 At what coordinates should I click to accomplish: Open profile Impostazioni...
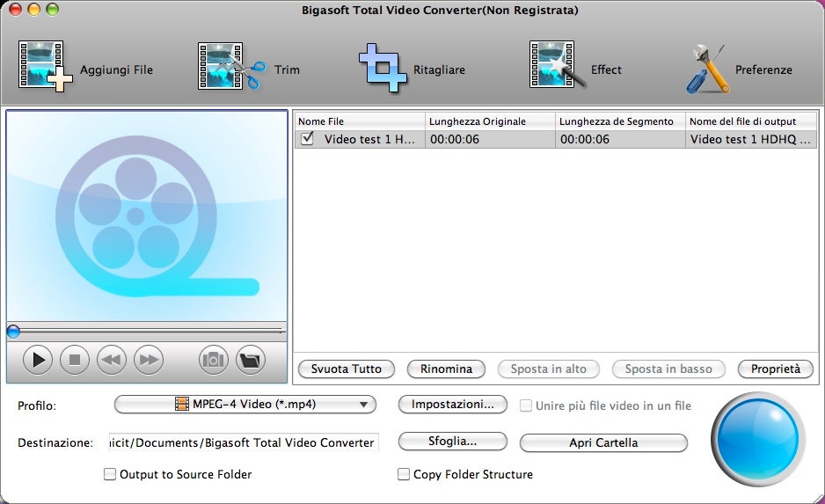pyautogui.click(x=452, y=404)
